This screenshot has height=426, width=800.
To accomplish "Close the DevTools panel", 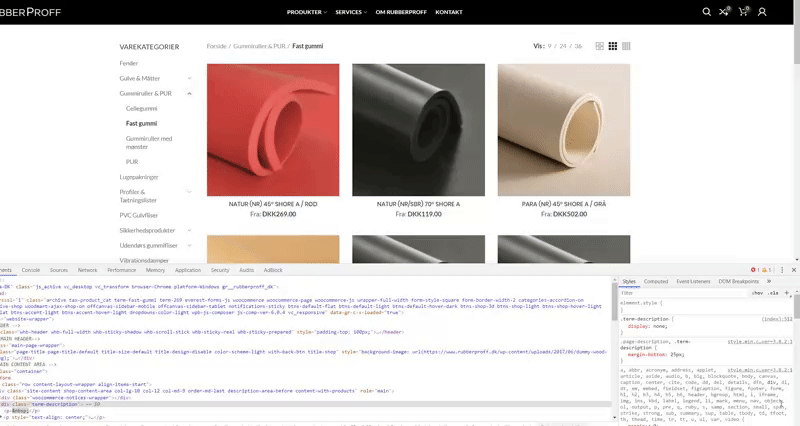I will pyautogui.click(x=793, y=270).
